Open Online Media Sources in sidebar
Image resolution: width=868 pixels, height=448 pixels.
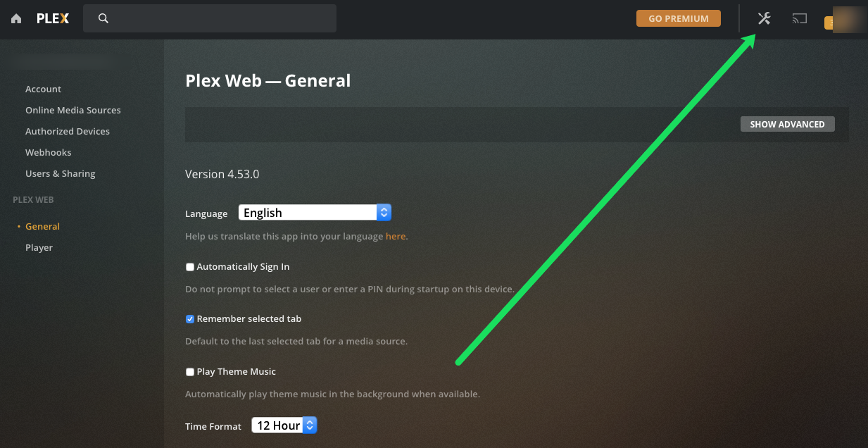point(73,110)
